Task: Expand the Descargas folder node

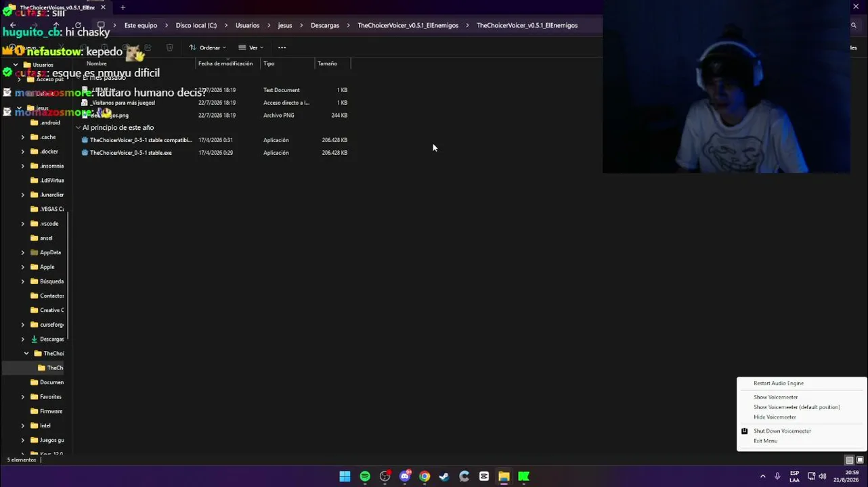Action: coord(23,340)
